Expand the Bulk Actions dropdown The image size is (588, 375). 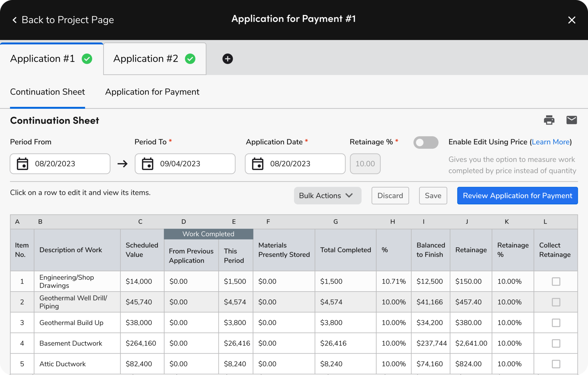click(327, 195)
